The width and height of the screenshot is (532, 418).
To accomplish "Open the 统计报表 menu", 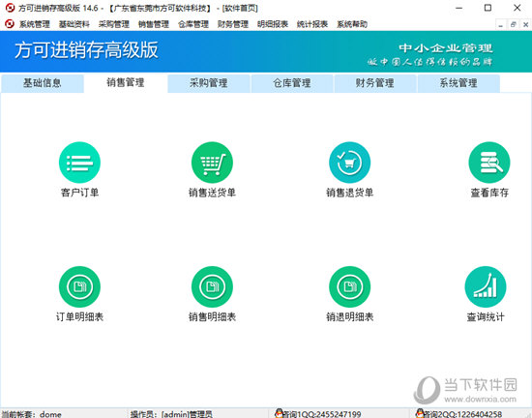I will [x=312, y=24].
